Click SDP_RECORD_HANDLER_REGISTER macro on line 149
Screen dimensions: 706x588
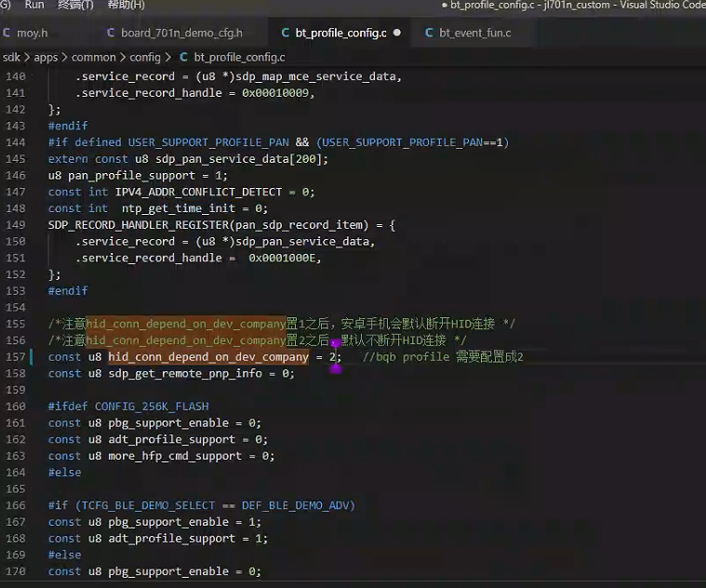coord(139,224)
